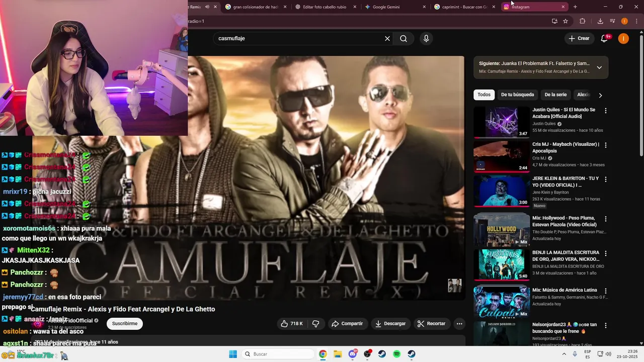Image resolution: width=644 pixels, height=362 pixels.
Task: Open more actions menu under the video
Action: pyautogui.click(x=459, y=324)
